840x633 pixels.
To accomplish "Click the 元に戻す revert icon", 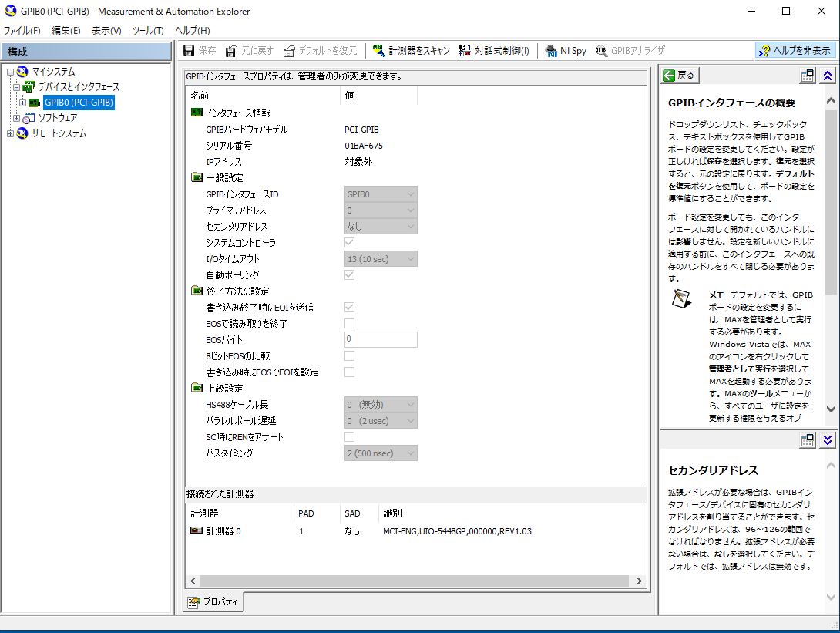I will [x=231, y=50].
